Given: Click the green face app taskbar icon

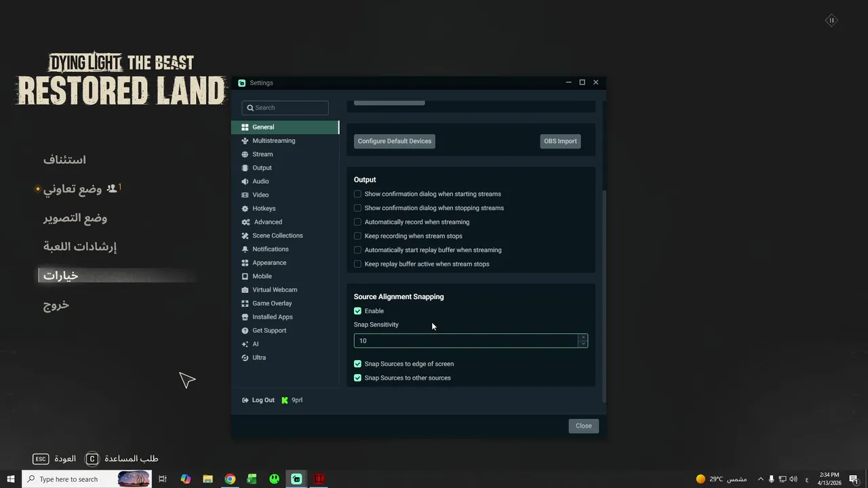Looking at the screenshot, I should point(274,479).
